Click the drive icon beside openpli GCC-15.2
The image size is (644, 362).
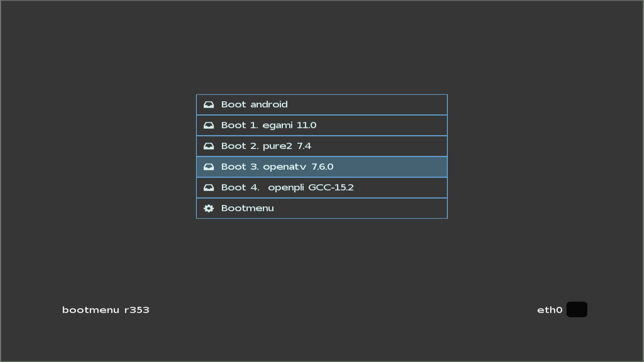tap(209, 188)
